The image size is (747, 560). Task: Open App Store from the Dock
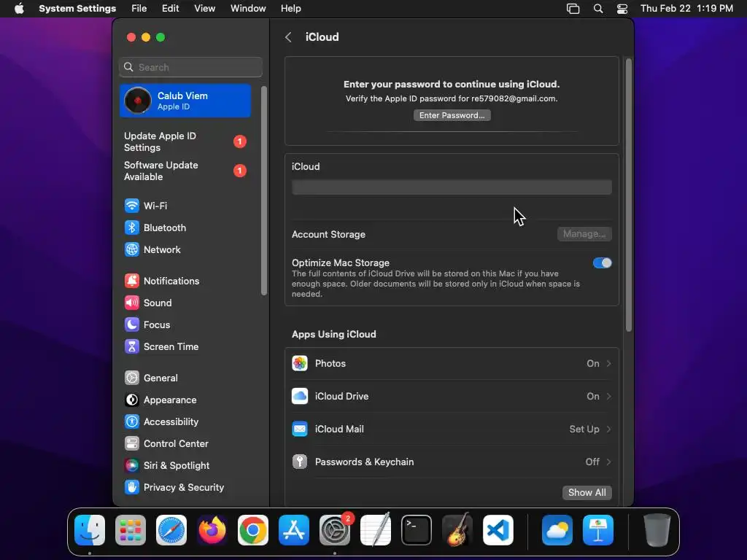click(x=294, y=530)
